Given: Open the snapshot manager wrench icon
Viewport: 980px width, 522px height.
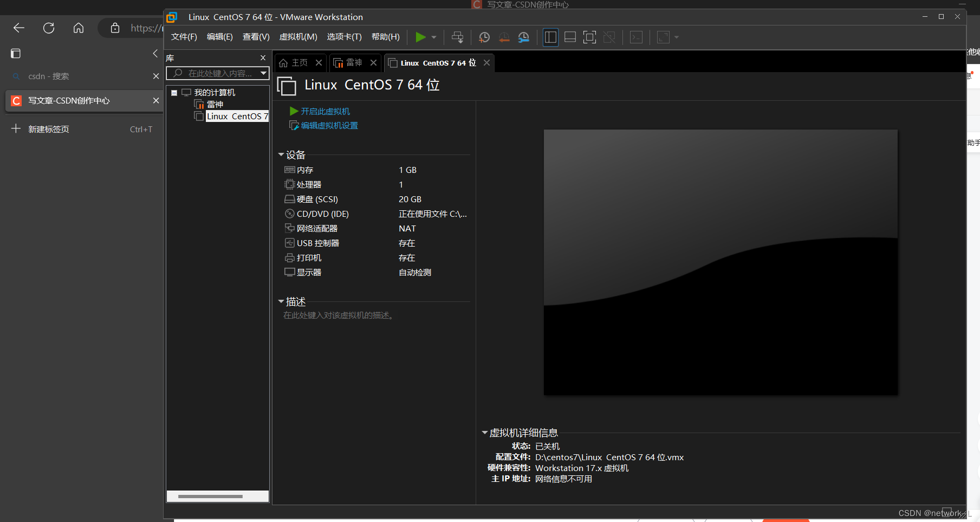Looking at the screenshot, I should 523,37.
